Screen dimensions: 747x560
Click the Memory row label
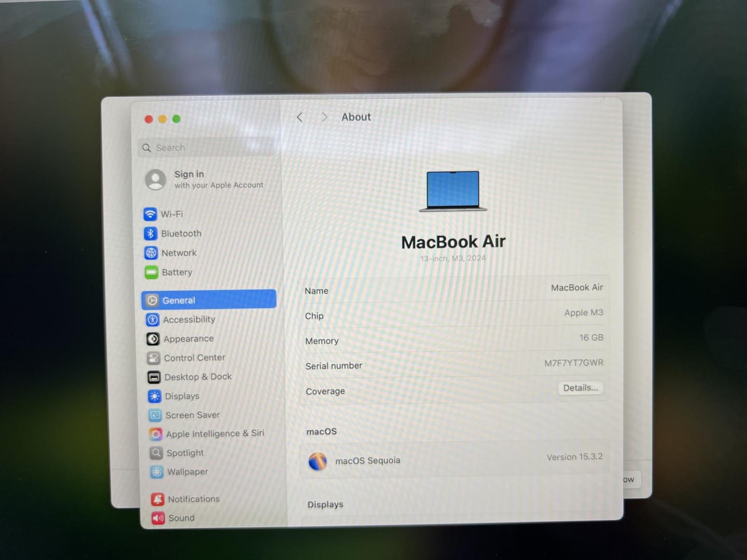pyautogui.click(x=322, y=341)
